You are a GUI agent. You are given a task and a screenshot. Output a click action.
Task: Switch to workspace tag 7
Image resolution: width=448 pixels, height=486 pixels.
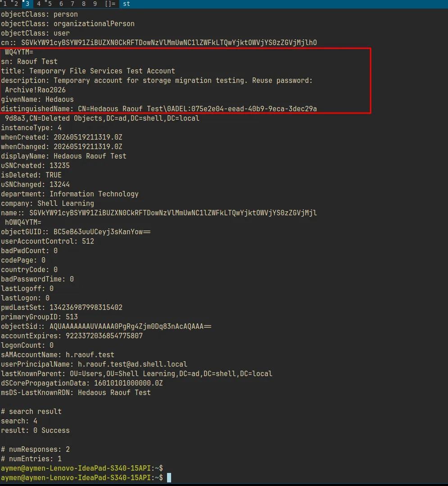point(72,4)
